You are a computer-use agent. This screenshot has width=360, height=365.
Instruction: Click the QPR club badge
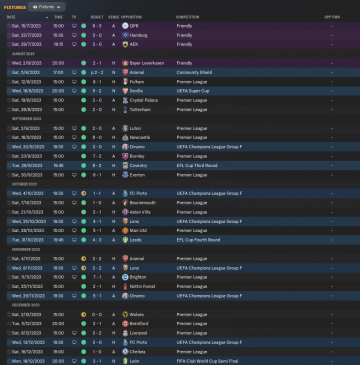(x=125, y=26)
